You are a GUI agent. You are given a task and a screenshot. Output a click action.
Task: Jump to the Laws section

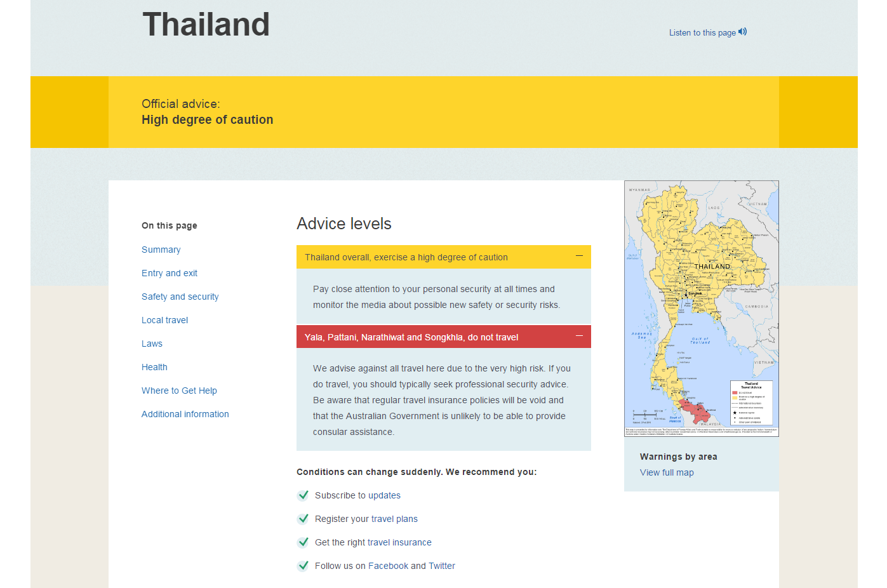click(x=152, y=344)
